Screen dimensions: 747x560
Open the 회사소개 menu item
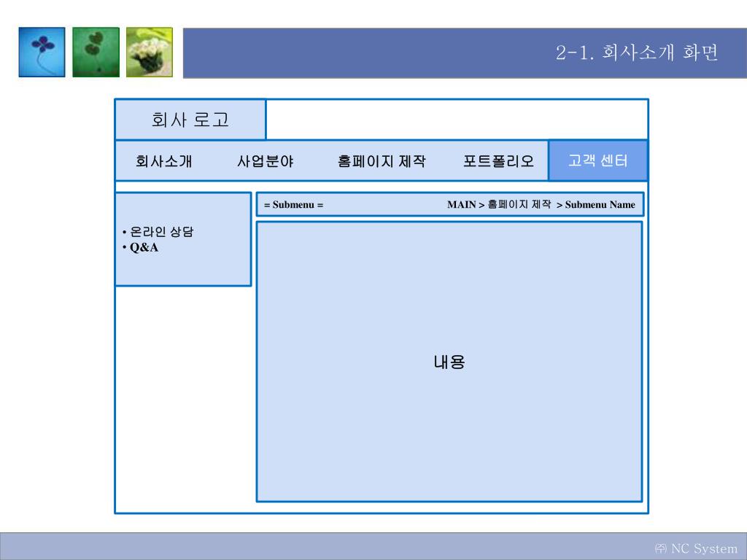coord(164,161)
